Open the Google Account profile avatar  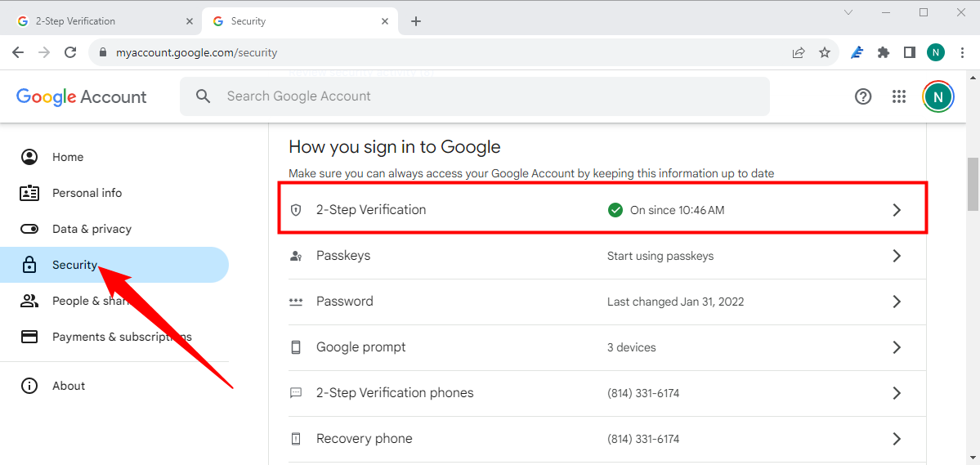click(x=937, y=96)
